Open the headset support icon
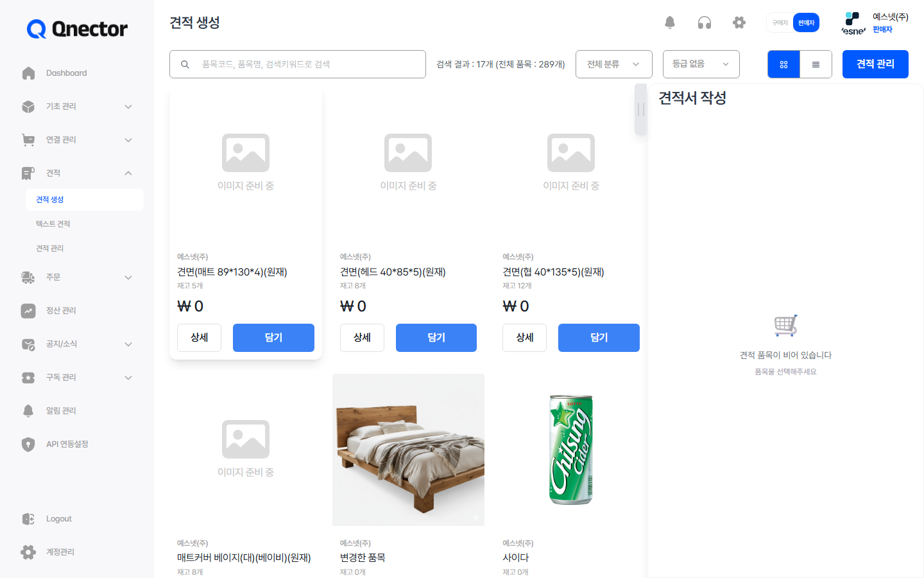Screen dimensions: 924x578 705,22
